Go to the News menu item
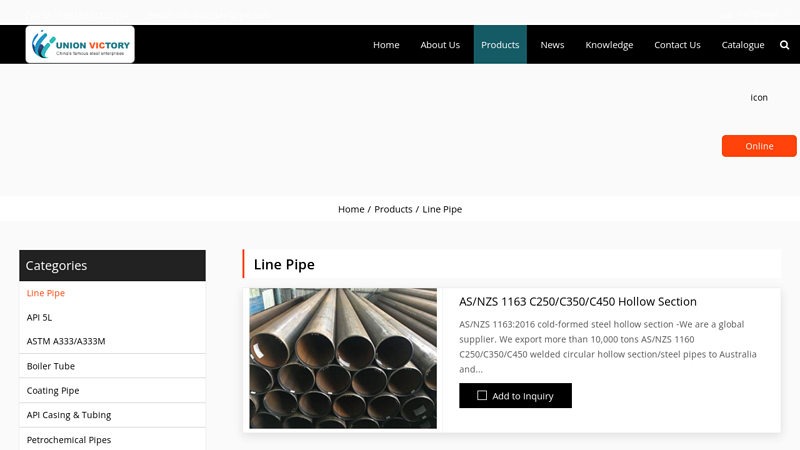 tap(552, 45)
